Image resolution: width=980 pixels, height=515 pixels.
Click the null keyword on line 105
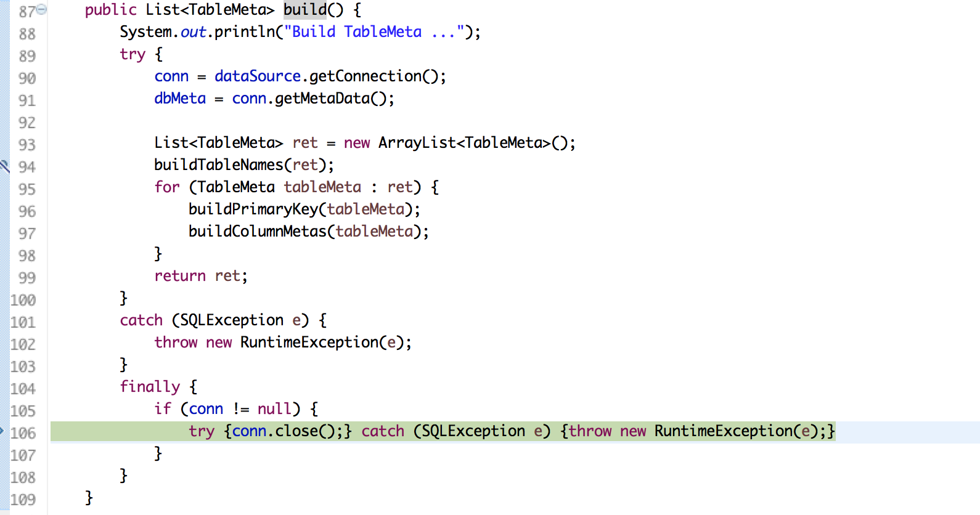pos(274,409)
